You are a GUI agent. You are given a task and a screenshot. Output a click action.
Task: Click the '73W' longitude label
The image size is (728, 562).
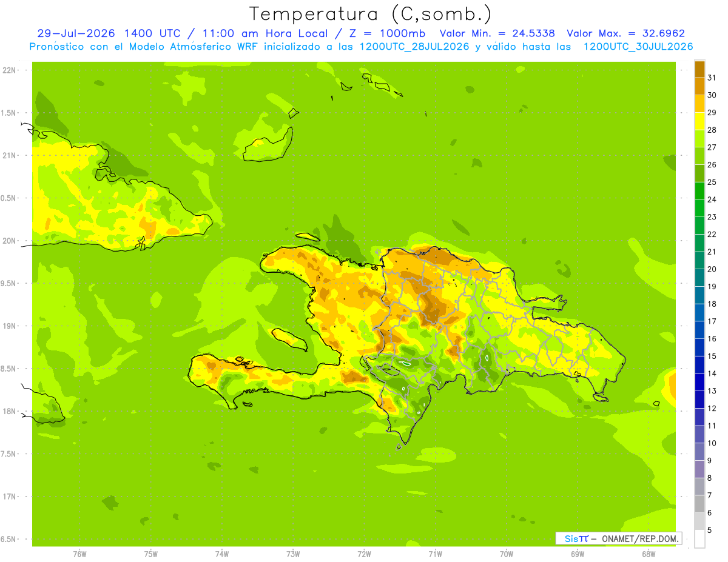293,554
